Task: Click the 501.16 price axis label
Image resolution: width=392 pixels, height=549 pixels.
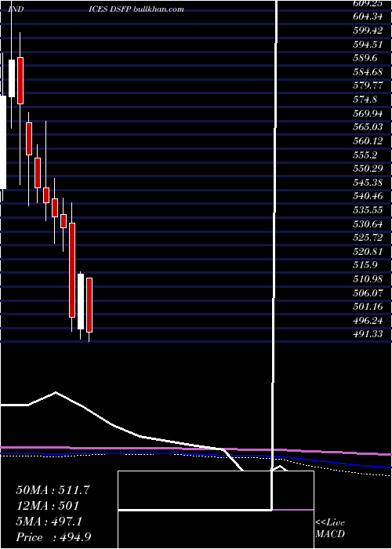Action: pos(368,307)
